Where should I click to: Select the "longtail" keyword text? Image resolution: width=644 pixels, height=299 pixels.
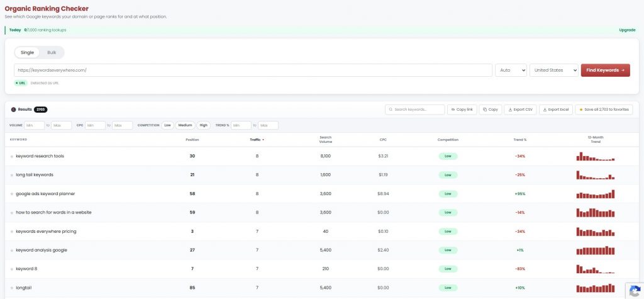(23, 288)
